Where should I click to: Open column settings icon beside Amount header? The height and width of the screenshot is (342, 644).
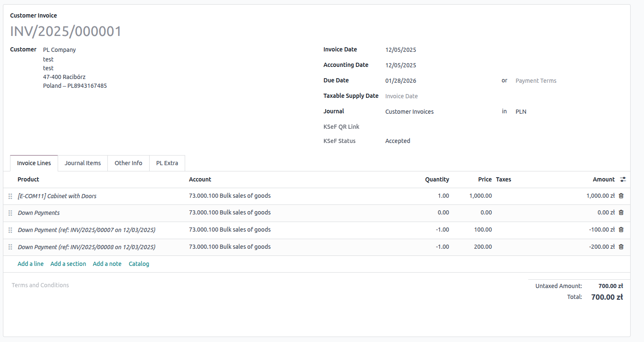pyautogui.click(x=623, y=179)
